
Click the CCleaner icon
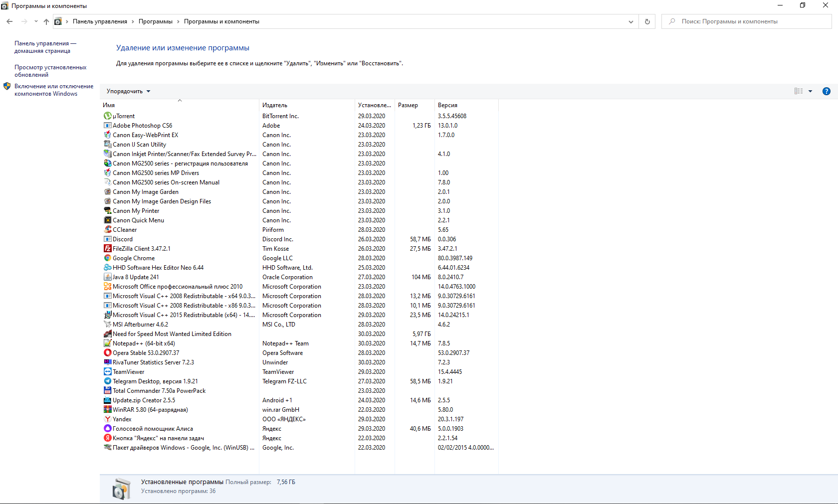point(107,230)
